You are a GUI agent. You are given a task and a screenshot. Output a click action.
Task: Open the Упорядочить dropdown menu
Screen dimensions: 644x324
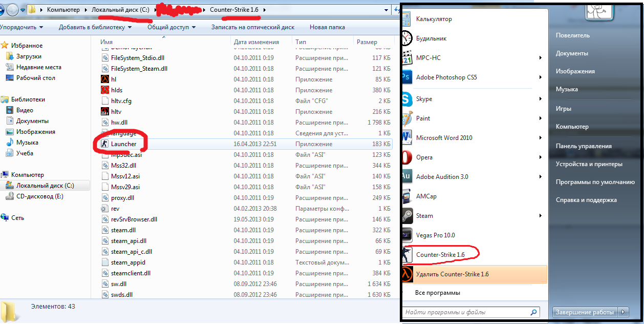click(22, 27)
